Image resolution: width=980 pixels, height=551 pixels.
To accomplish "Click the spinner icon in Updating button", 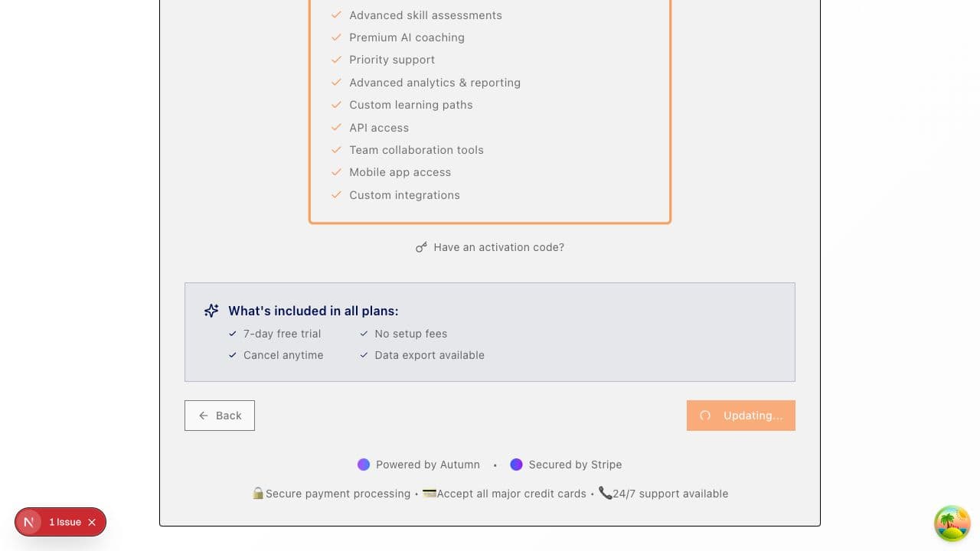I will [x=705, y=416].
